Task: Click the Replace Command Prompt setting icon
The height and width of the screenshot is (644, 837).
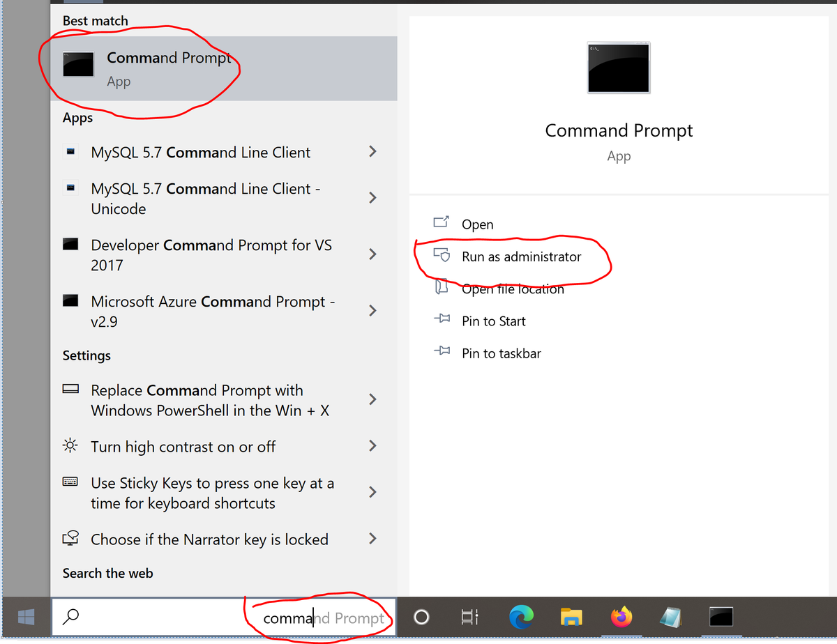Action: pos(70,390)
